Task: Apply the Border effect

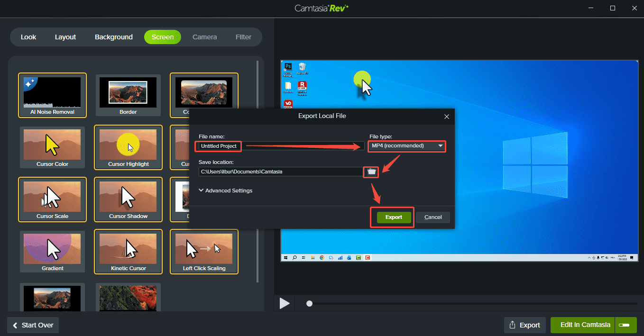Action: click(x=128, y=95)
